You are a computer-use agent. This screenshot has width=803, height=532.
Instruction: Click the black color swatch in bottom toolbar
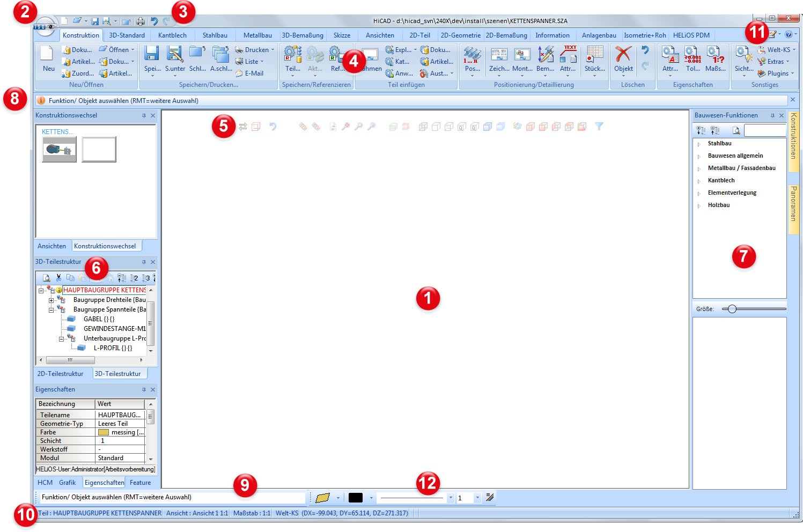(x=356, y=498)
